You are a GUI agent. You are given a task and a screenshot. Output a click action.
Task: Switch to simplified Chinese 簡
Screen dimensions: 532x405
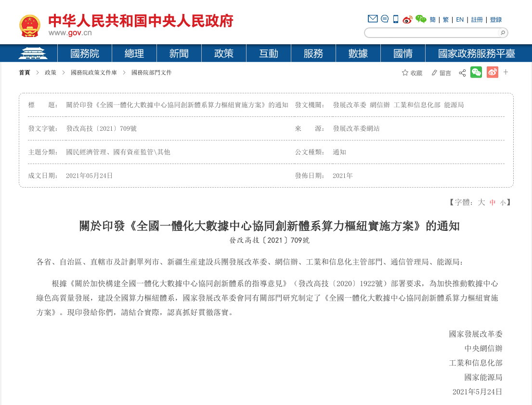(x=433, y=20)
